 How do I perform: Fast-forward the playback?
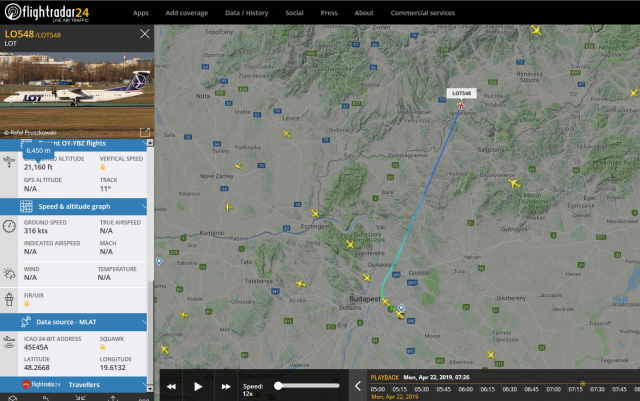[x=226, y=386]
